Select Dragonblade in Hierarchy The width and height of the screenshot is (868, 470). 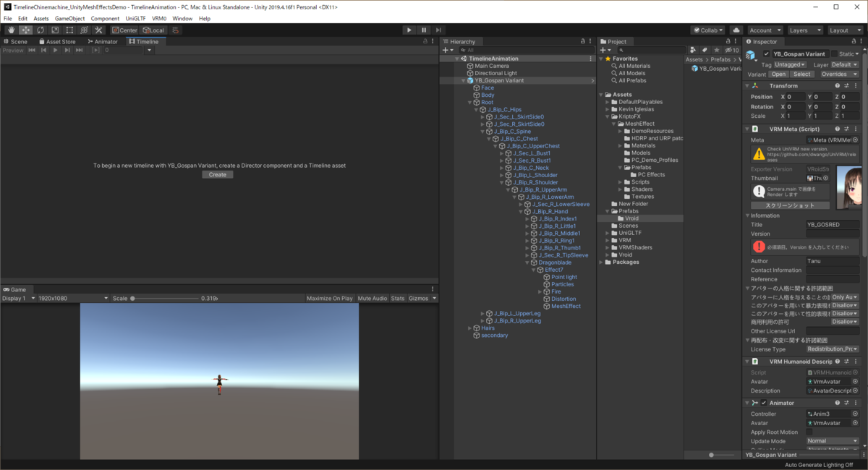coord(555,262)
